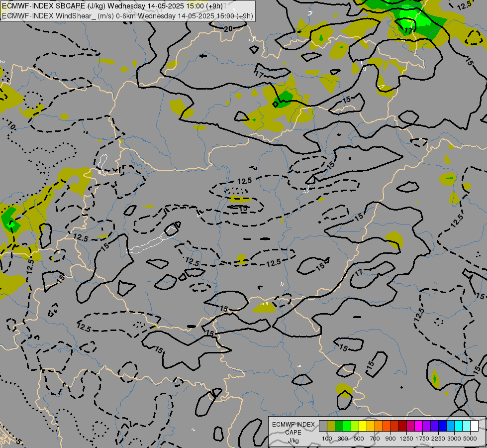Click the SBCAPE title line at top

112,6
